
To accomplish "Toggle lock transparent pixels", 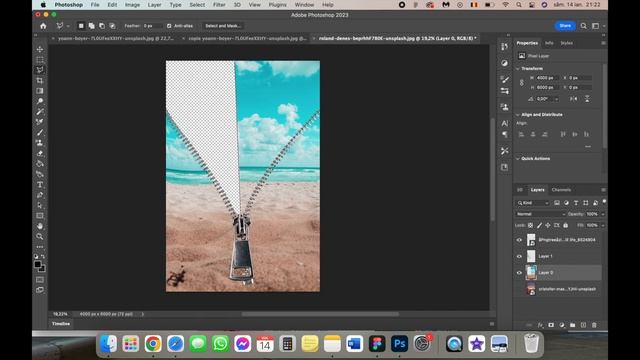I will (x=530, y=225).
